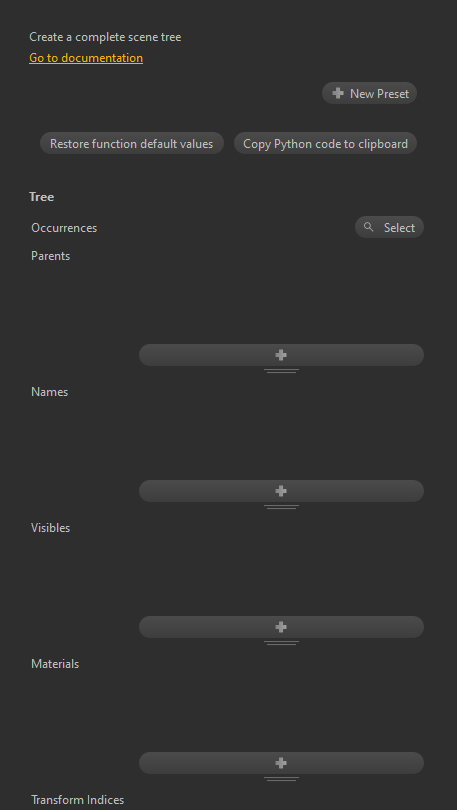
Task: Grab the resize handle below Materials list
Action: (281, 778)
